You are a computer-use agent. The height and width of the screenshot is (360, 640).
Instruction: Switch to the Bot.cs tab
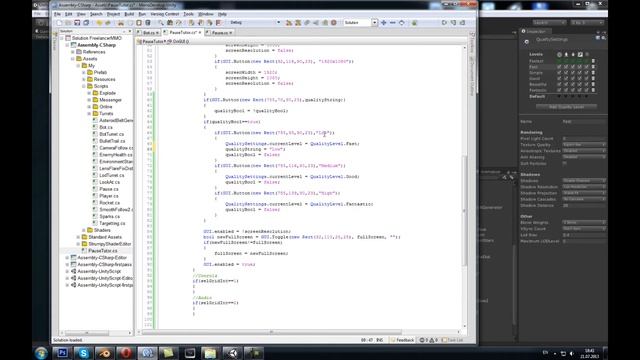pyautogui.click(x=149, y=33)
